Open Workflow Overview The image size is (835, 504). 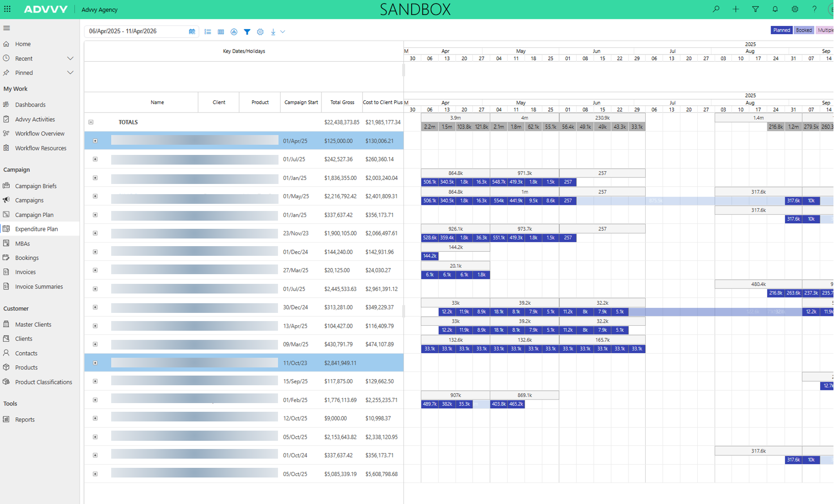40,134
